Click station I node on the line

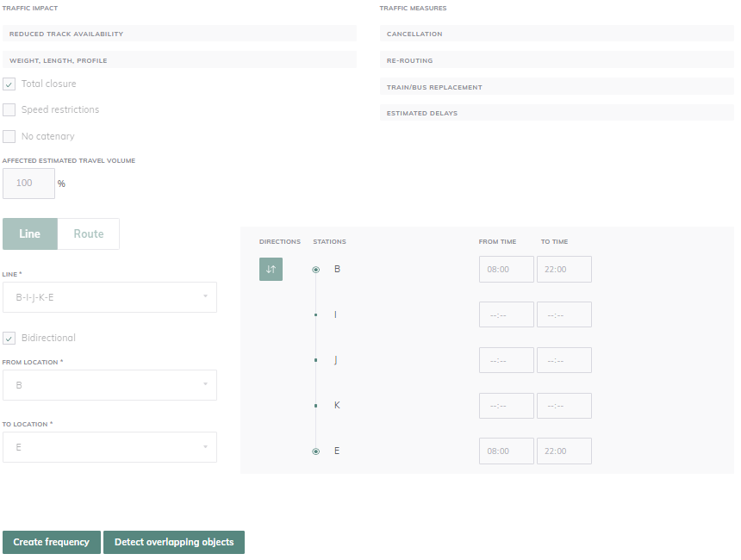click(x=316, y=315)
